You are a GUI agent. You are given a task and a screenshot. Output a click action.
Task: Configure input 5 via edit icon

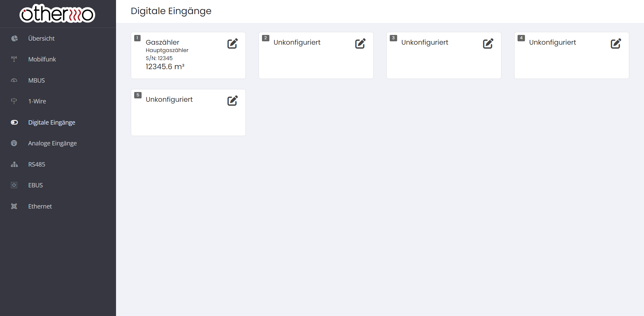232,101
